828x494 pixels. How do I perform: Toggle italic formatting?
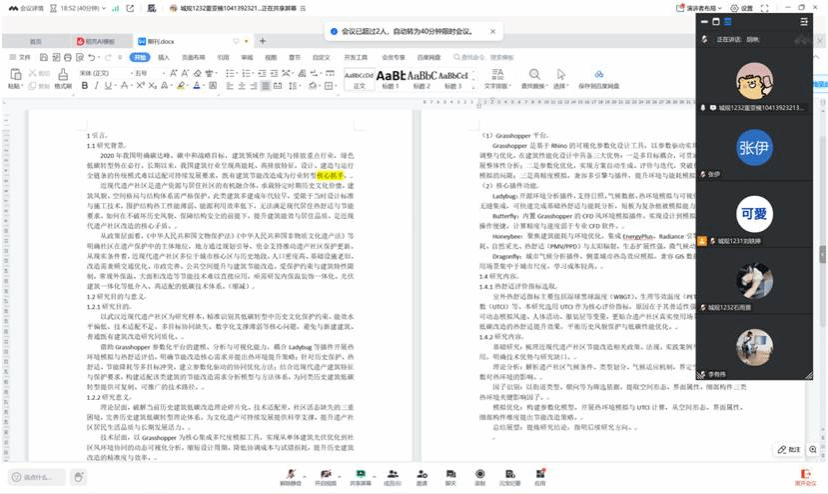click(96, 86)
